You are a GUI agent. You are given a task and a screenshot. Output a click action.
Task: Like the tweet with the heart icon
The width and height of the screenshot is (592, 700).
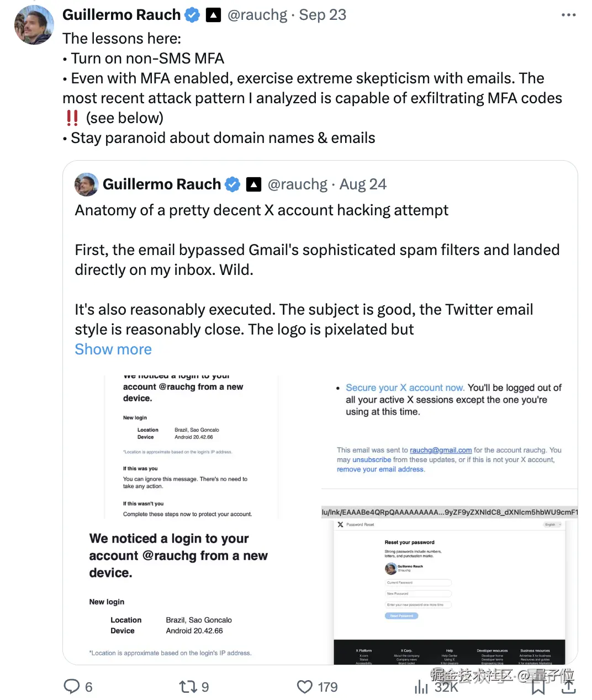tap(305, 686)
